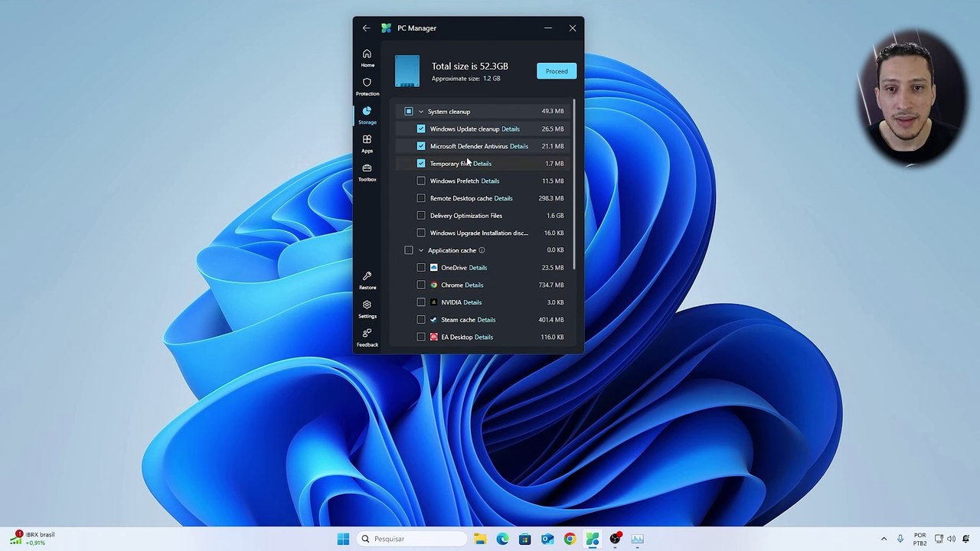980x551 pixels.
Task: Uncheck Microsoft Defender Antivirus
Action: pos(421,146)
